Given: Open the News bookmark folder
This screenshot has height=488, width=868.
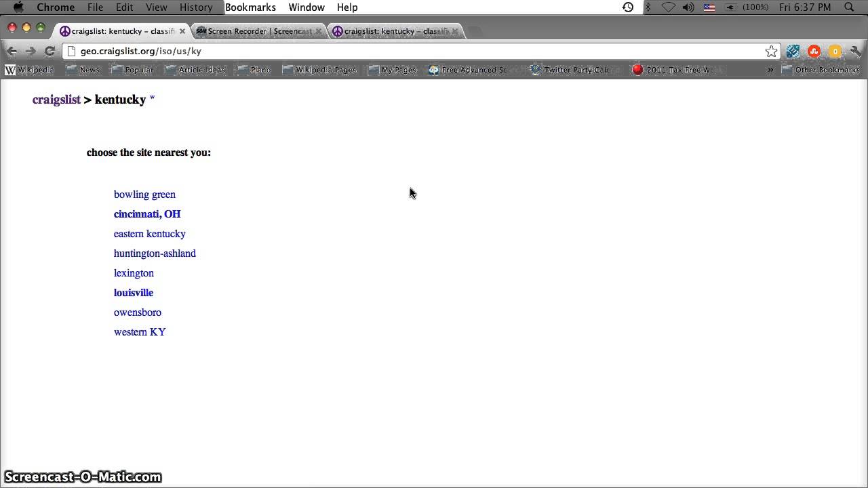Looking at the screenshot, I should (x=83, y=70).
